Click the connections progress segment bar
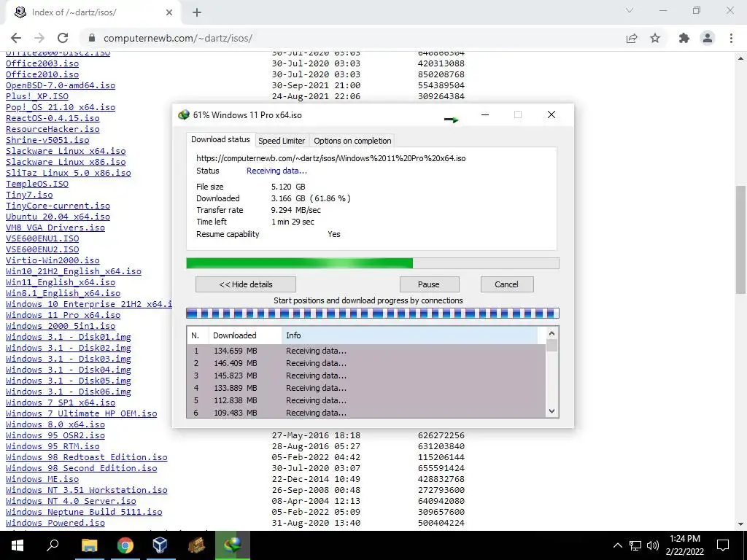The width and height of the screenshot is (747, 560). coord(373,314)
